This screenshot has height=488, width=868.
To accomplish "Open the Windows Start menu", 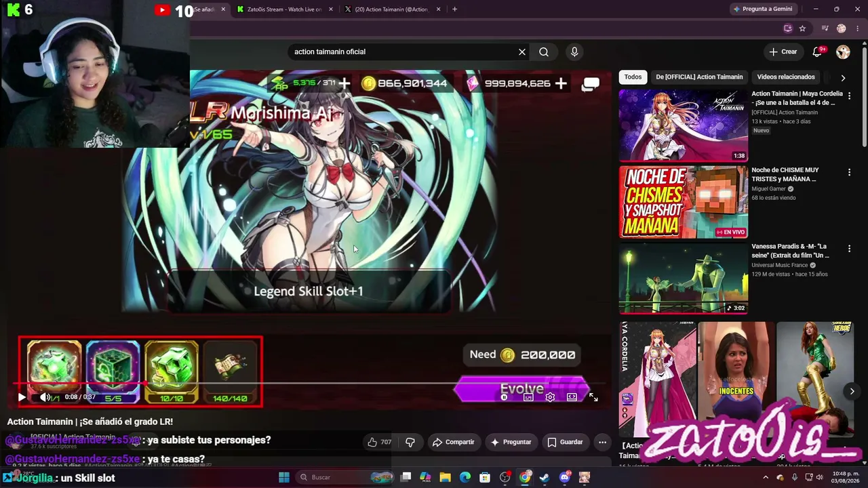I will [x=284, y=477].
